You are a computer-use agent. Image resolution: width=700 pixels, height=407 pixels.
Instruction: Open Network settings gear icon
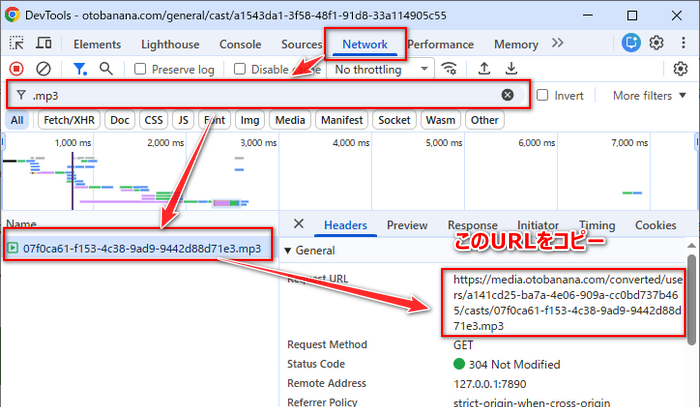[x=680, y=69]
